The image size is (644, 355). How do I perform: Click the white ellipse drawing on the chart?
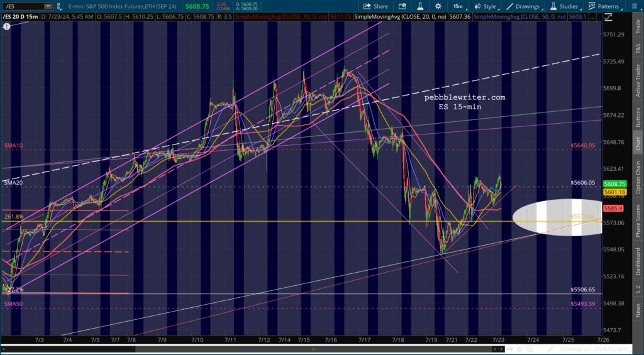tap(558, 217)
